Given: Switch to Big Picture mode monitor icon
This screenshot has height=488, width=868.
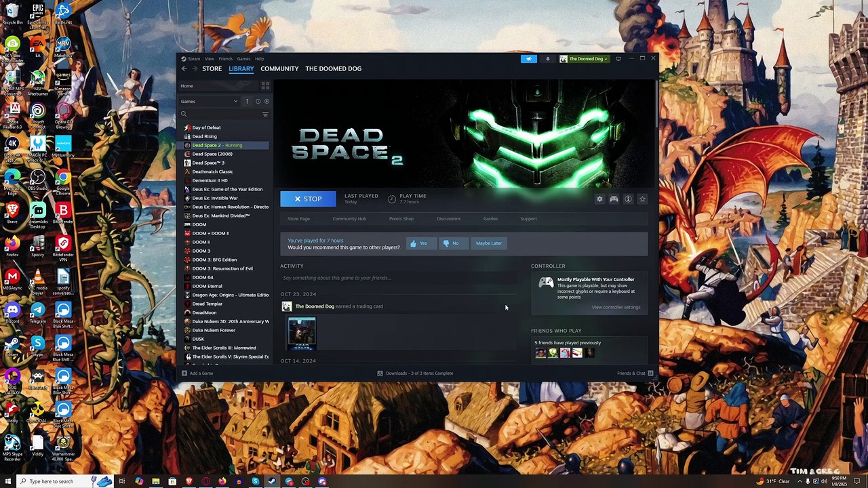Looking at the screenshot, I should click(618, 59).
